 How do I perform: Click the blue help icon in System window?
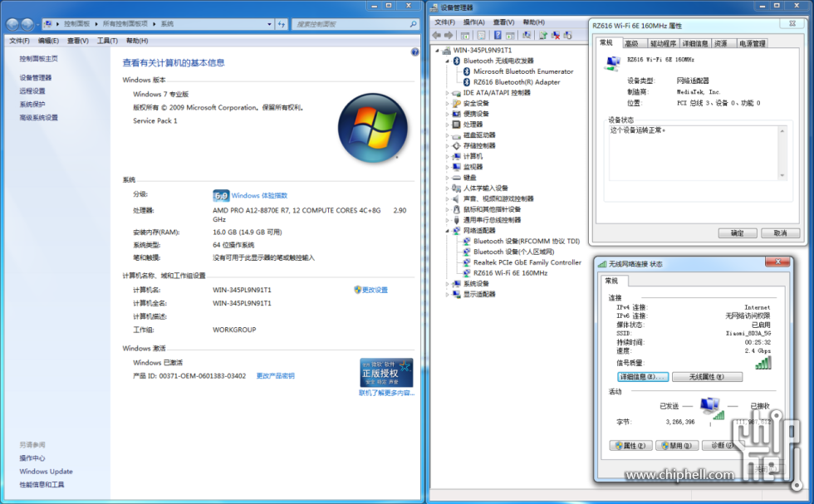coord(414,52)
